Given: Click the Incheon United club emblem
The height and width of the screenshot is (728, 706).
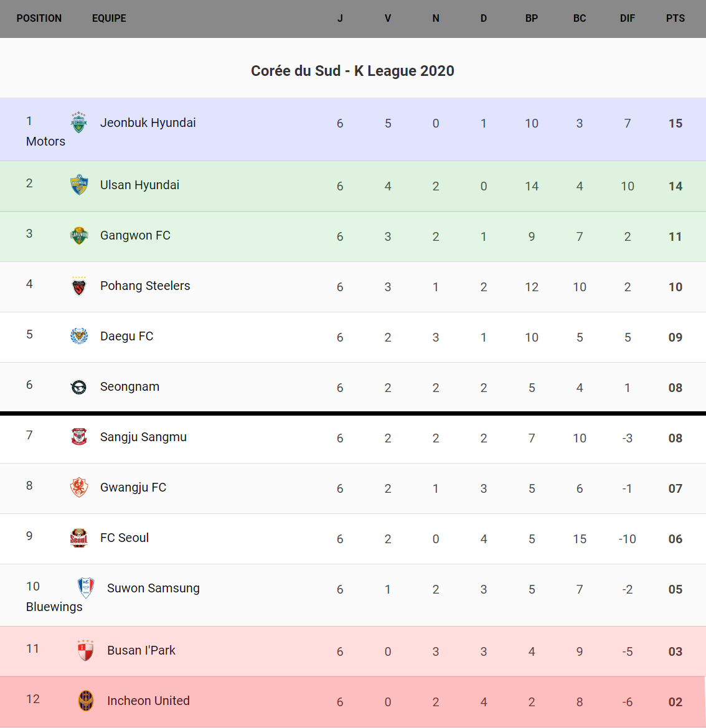Looking at the screenshot, I should pos(86,701).
